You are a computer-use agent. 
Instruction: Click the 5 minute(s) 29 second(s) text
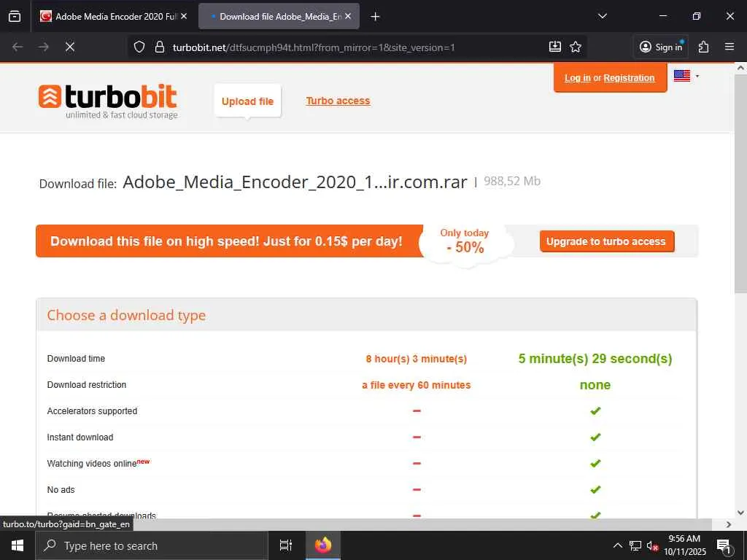[x=595, y=359]
